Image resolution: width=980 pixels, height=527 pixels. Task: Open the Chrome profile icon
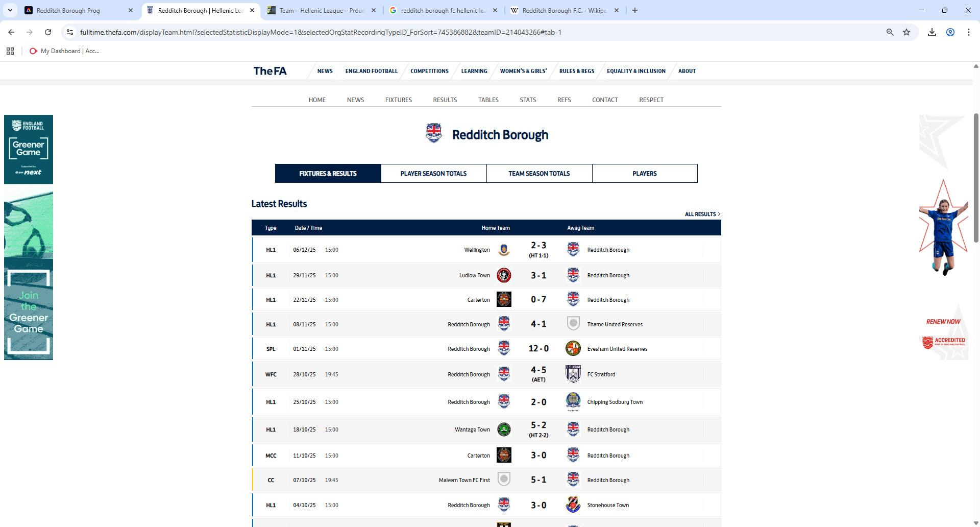(x=950, y=32)
